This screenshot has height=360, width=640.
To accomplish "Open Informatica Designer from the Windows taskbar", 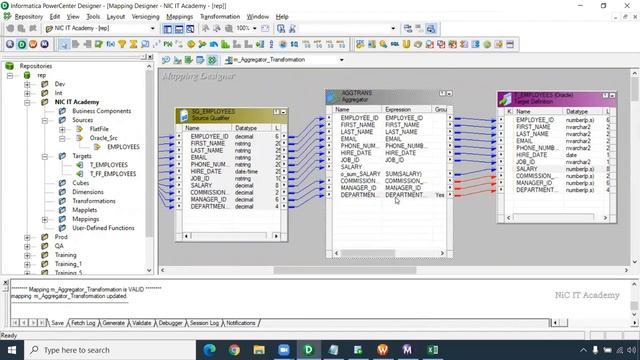I will (309, 350).
